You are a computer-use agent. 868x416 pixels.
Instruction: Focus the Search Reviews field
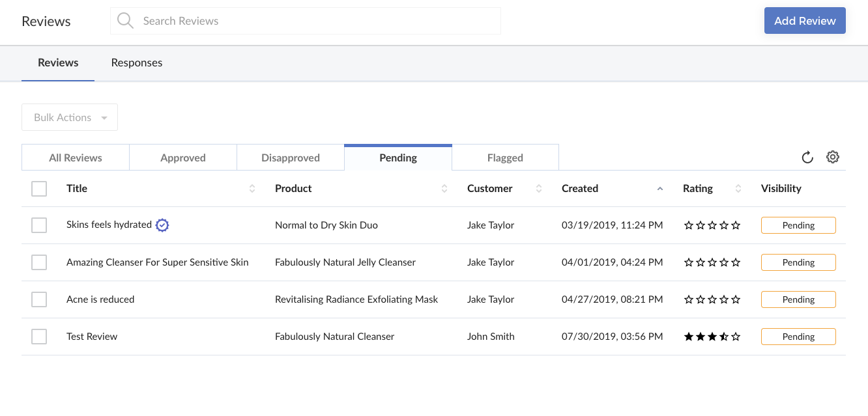point(306,21)
